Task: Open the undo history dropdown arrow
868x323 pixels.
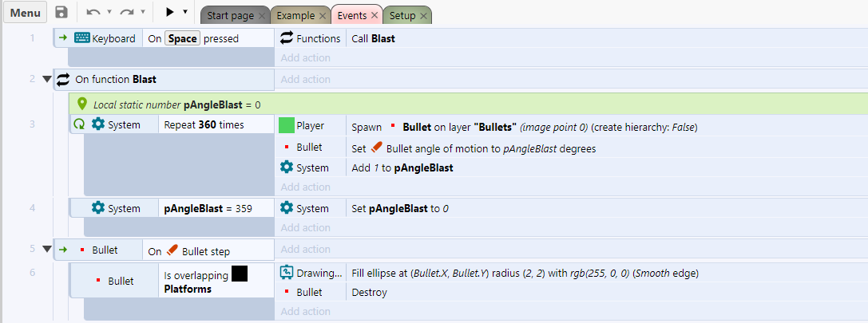Action: 109,12
